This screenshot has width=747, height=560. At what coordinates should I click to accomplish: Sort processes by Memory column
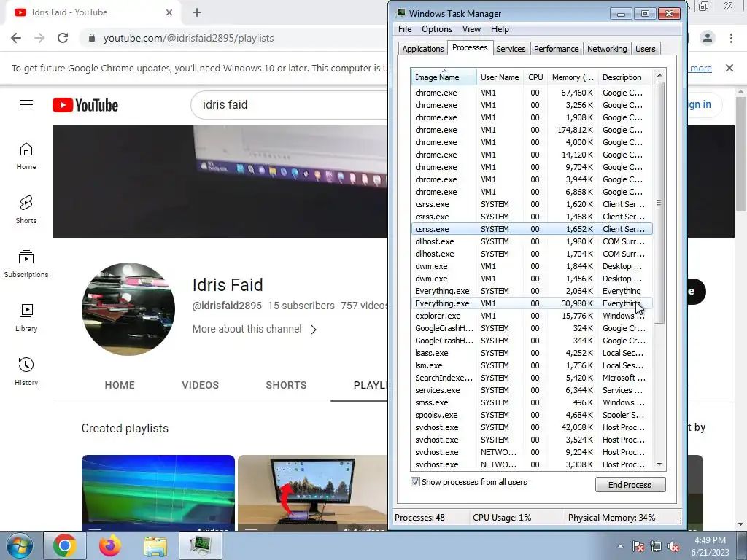(x=573, y=77)
